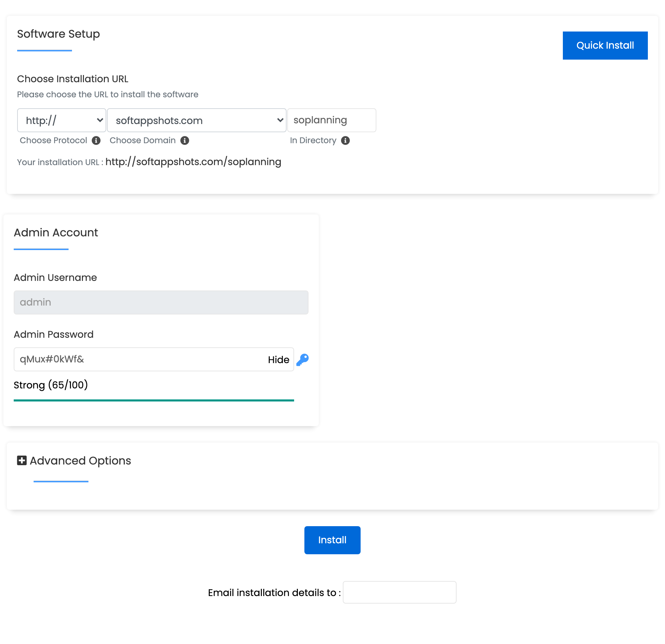Image resolution: width=665 pixels, height=644 pixels.
Task: Click the Admin Account section heading
Action: 56,233
